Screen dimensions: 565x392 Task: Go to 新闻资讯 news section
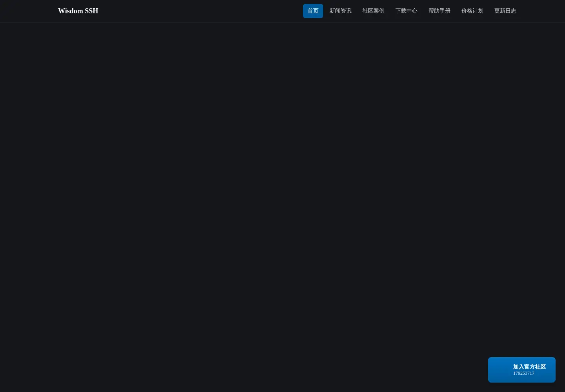coord(341,11)
